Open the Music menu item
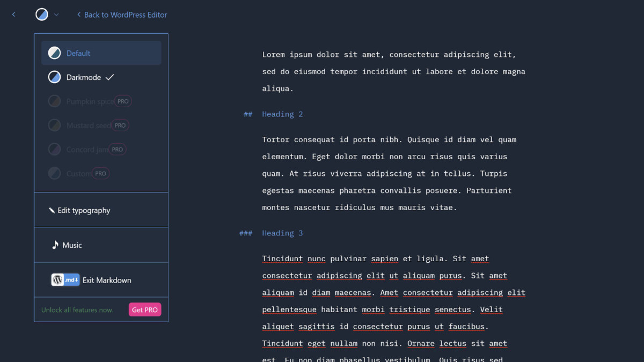Viewport: 644px width, 362px height. [72, 245]
